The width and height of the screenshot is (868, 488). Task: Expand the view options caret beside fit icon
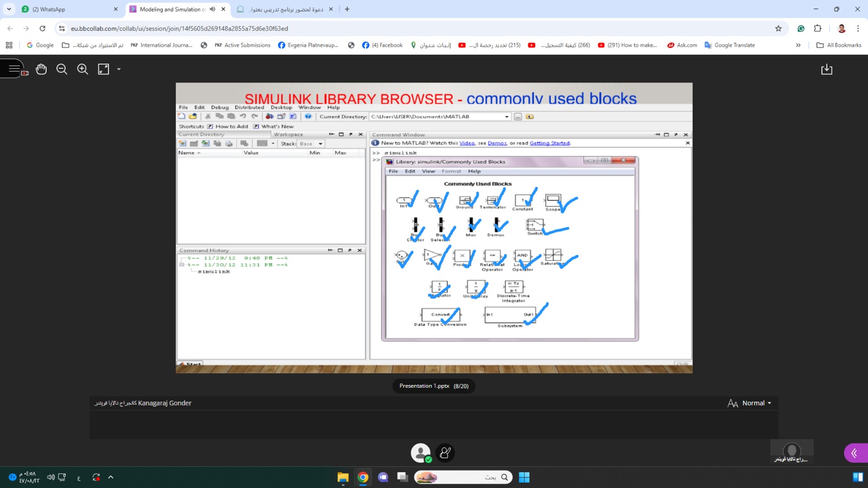click(x=119, y=69)
